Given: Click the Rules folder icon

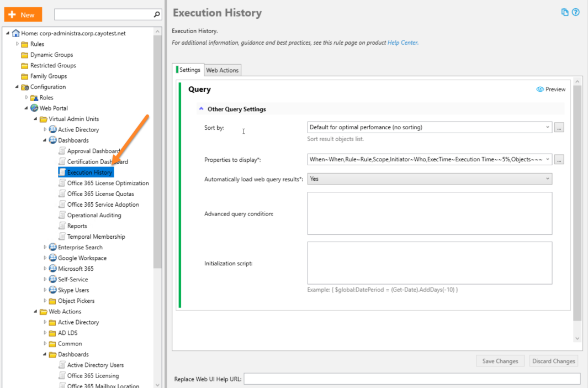Looking at the screenshot, I should pyautogui.click(x=25, y=44).
